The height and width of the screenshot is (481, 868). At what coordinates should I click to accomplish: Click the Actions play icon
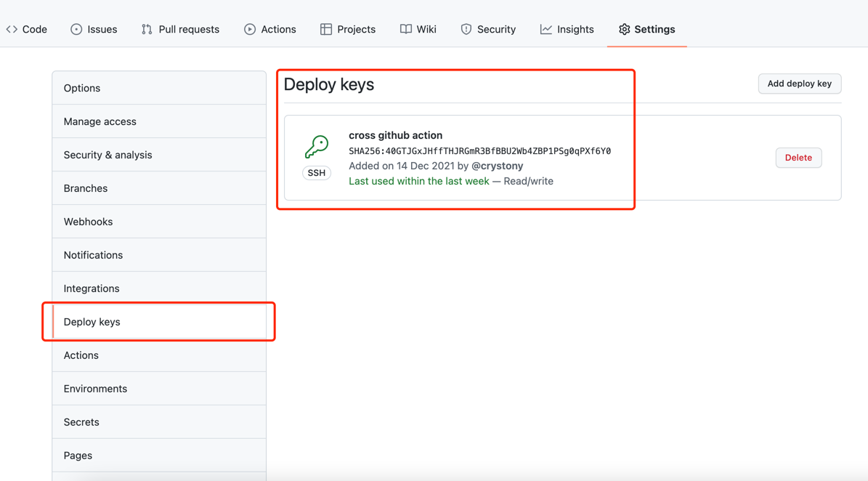coord(250,29)
